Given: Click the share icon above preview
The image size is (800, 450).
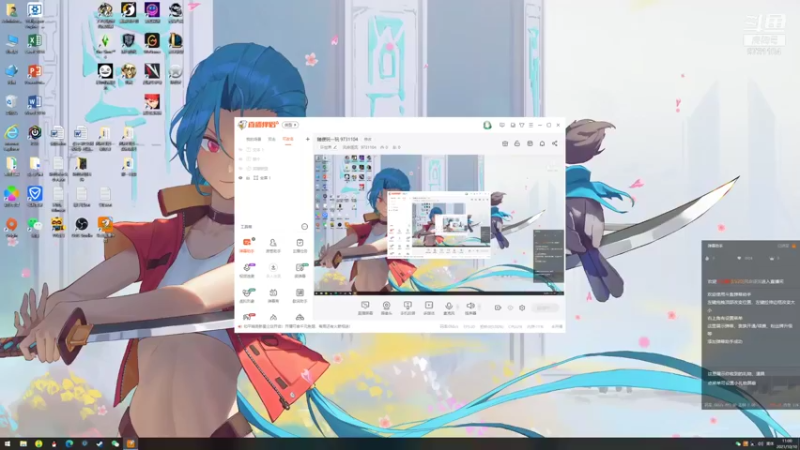Looking at the screenshot, I should pos(555,144).
